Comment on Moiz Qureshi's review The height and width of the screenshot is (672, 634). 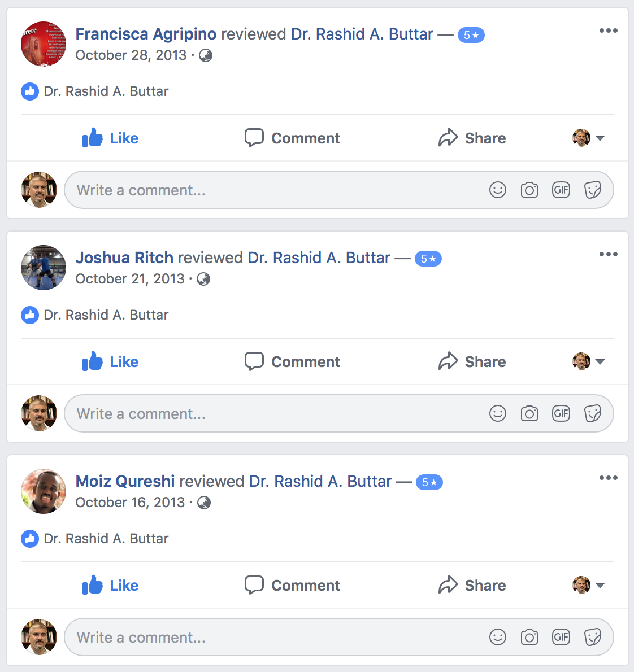292,586
